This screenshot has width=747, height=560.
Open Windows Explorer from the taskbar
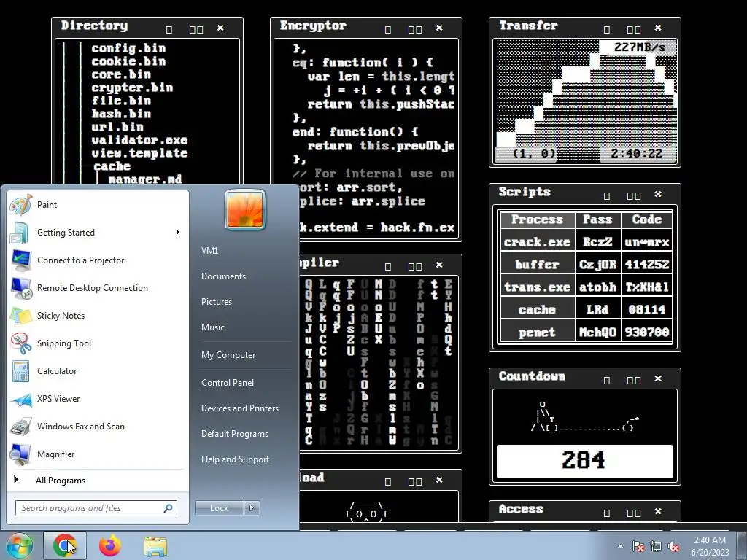(x=155, y=546)
